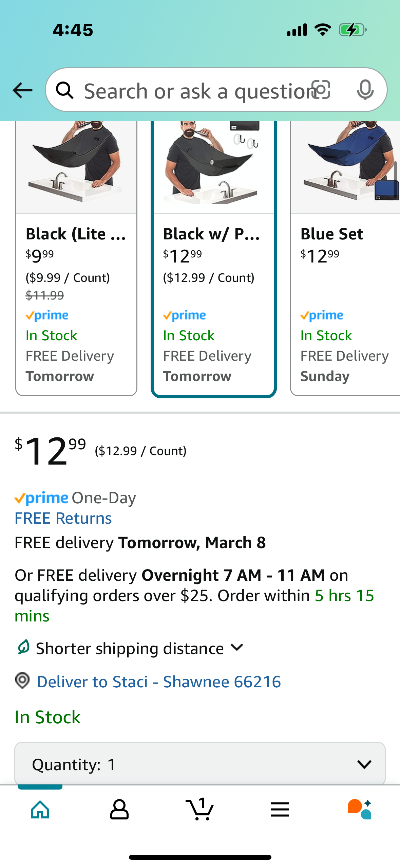The width and height of the screenshot is (400, 868).
Task: Select the Black (Lite) $9.99 variant
Action: click(x=76, y=258)
